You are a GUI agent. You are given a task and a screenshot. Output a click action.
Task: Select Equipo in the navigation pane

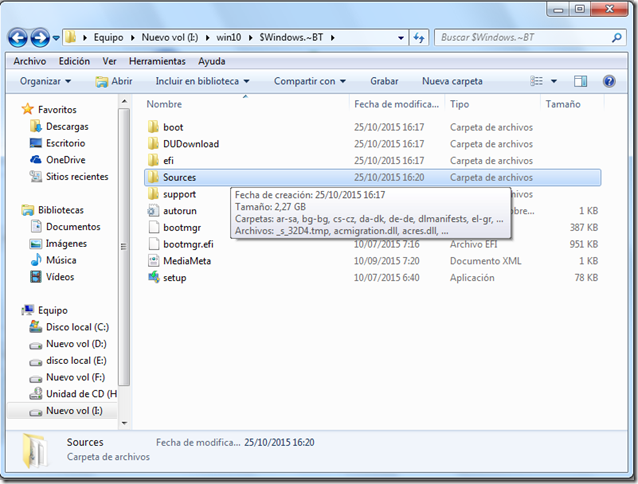(52, 310)
